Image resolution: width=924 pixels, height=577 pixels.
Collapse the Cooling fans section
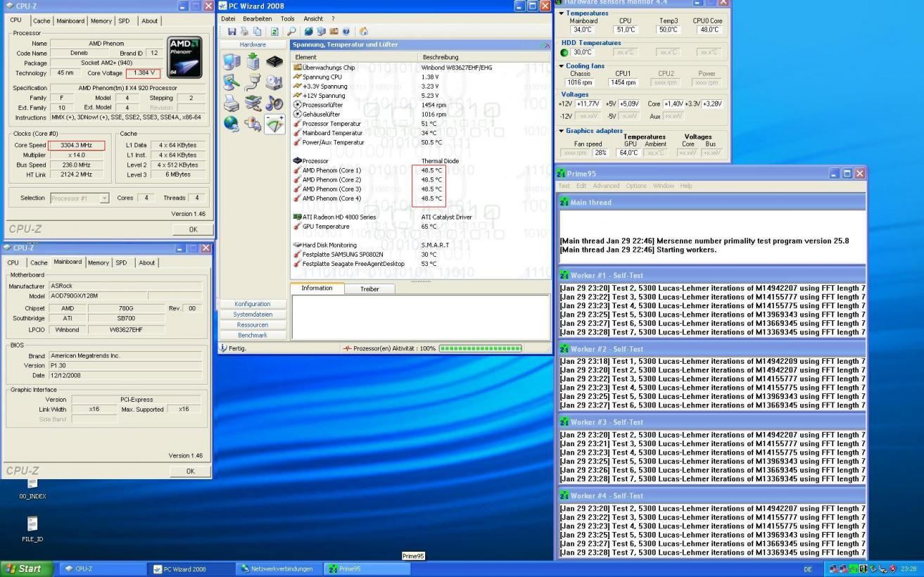click(x=562, y=66)
